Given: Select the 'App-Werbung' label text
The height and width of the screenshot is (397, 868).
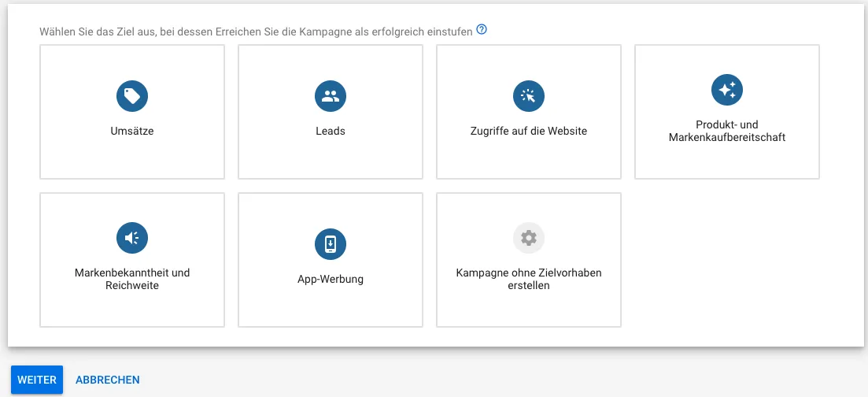Looking at the screenshot, I should tap(331, 280).
